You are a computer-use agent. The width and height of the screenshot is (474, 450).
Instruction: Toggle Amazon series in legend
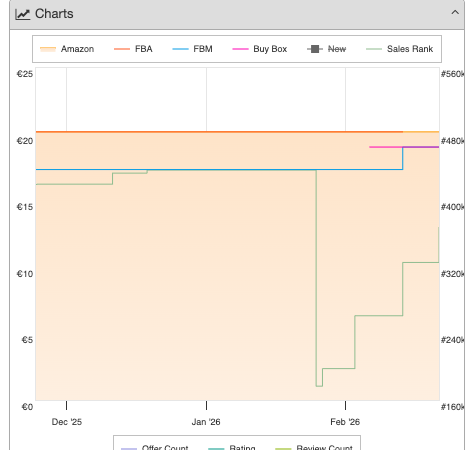click(x=67, y=49)
